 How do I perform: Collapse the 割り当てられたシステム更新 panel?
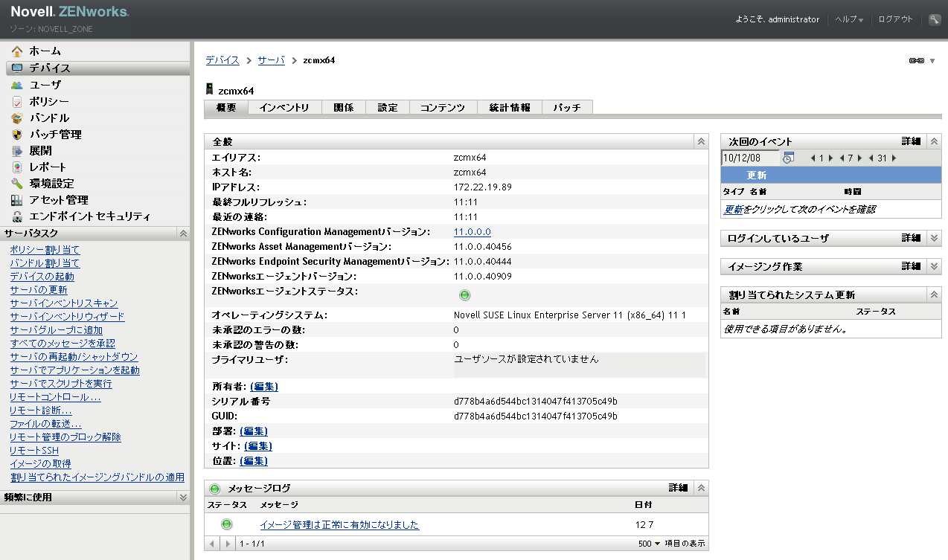click(x=935, y=295)
